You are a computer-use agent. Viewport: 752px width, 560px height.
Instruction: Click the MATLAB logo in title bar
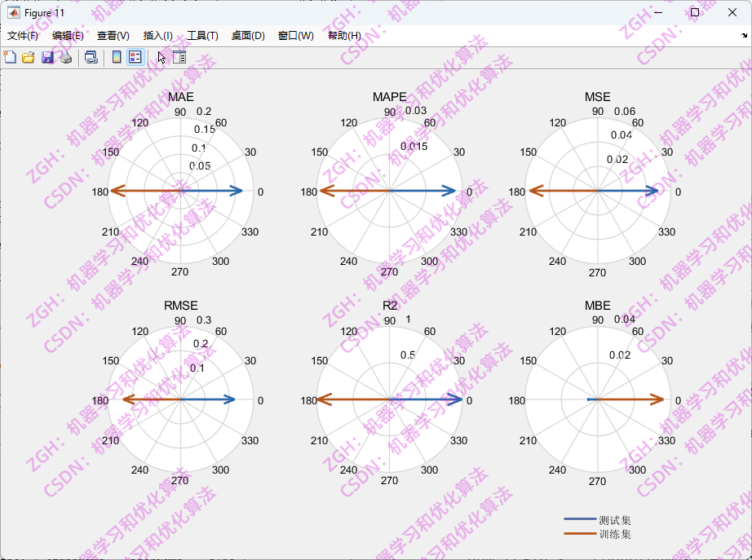(13, 12)
